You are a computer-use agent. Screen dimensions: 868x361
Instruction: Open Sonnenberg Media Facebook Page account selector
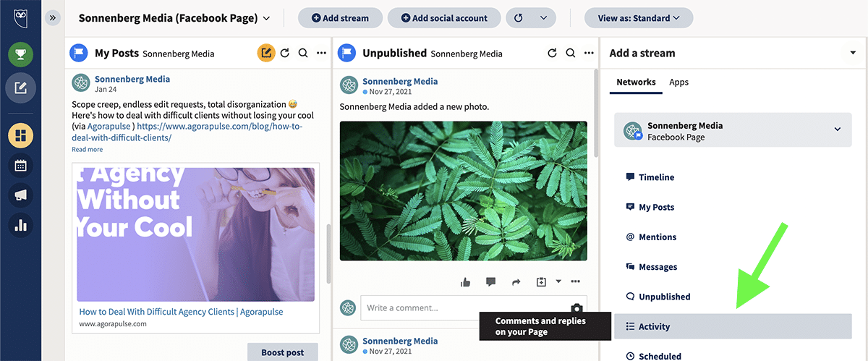pyautogui.click(x=733, y=131)
